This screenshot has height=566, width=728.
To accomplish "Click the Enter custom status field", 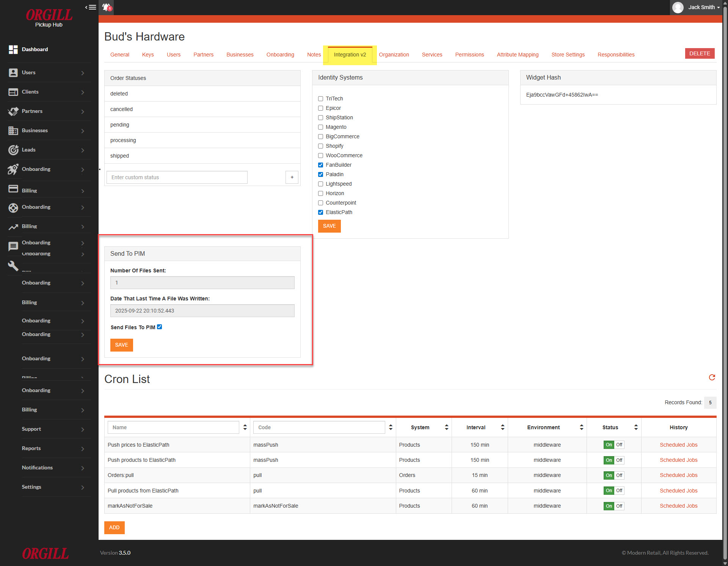I will point(177,177).
